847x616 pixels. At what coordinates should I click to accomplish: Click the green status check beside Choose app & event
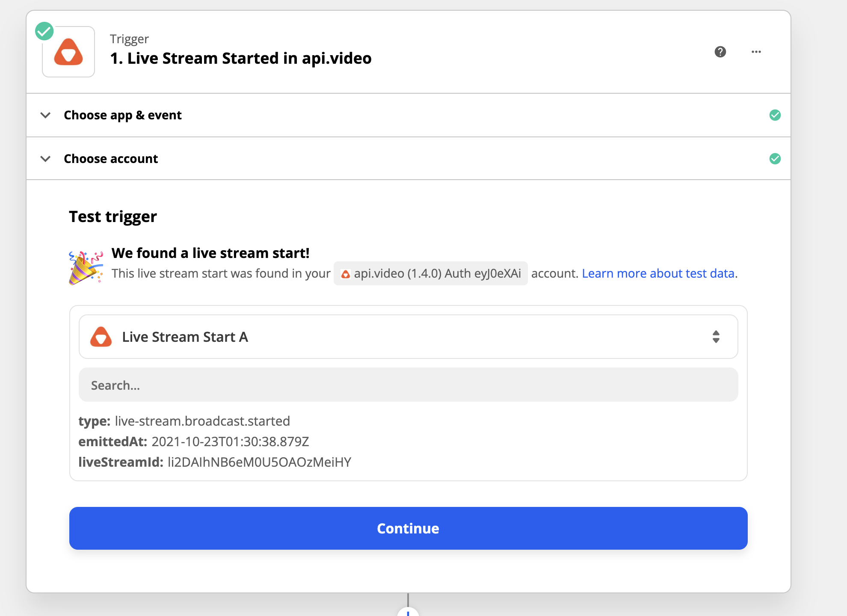coord(776,115)
